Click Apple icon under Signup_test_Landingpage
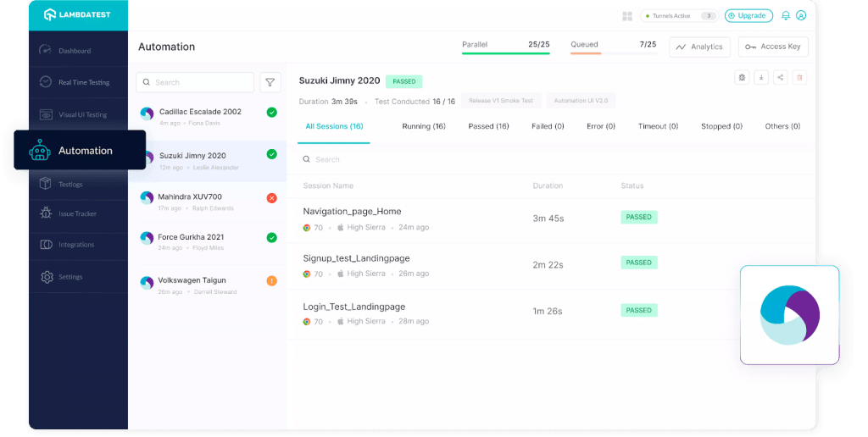This screenshot has height=437, width=868. (x=341, y=274)
